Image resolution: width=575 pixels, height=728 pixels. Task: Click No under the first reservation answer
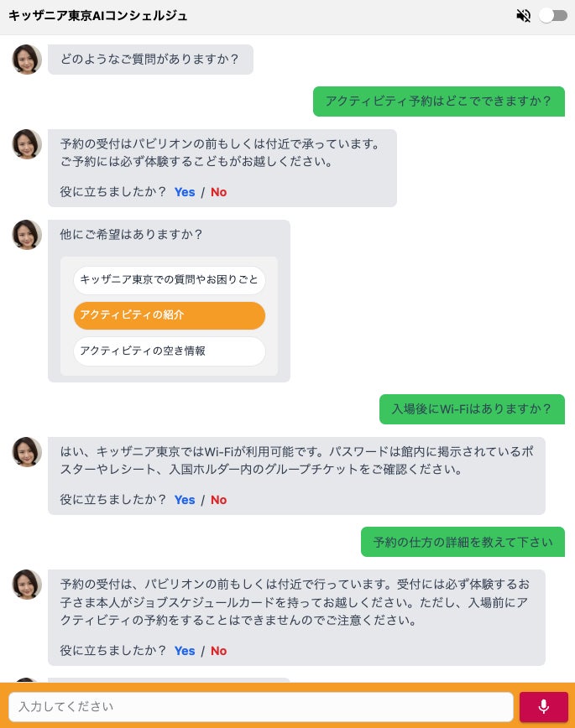pyautogui.click(x=218, y=192)
